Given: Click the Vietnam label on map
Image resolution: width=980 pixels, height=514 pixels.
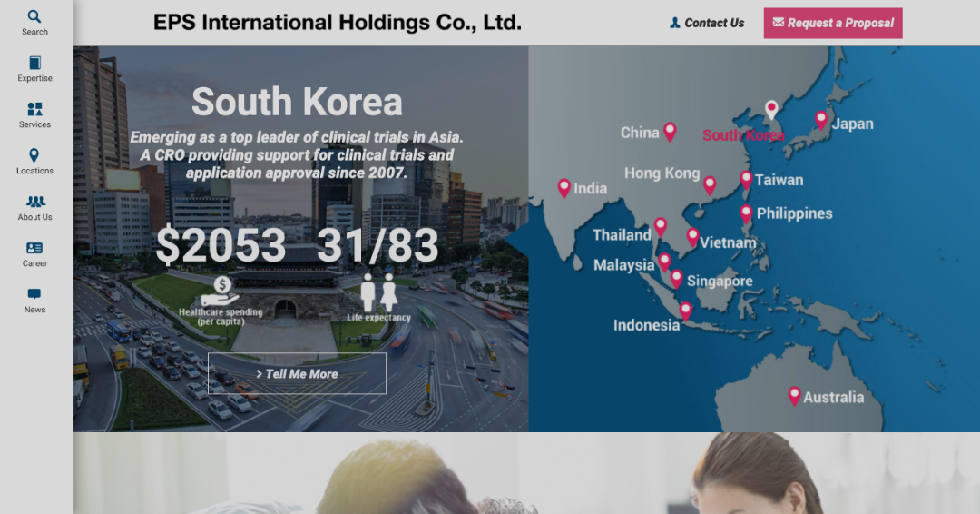Looking at the screenshot, I should [x=728, y=242].
